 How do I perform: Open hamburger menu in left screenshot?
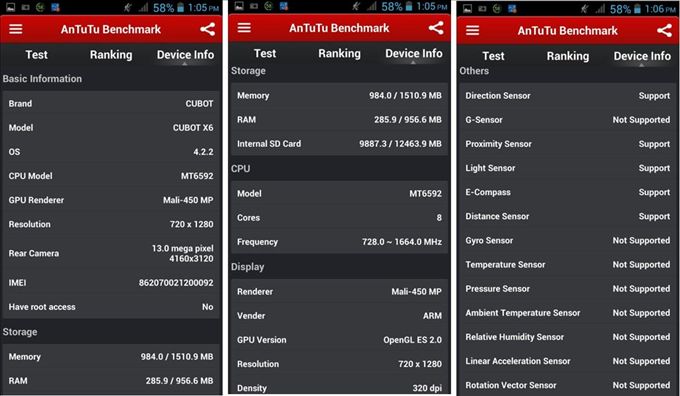pyautogui.click(x=16, y=29)
